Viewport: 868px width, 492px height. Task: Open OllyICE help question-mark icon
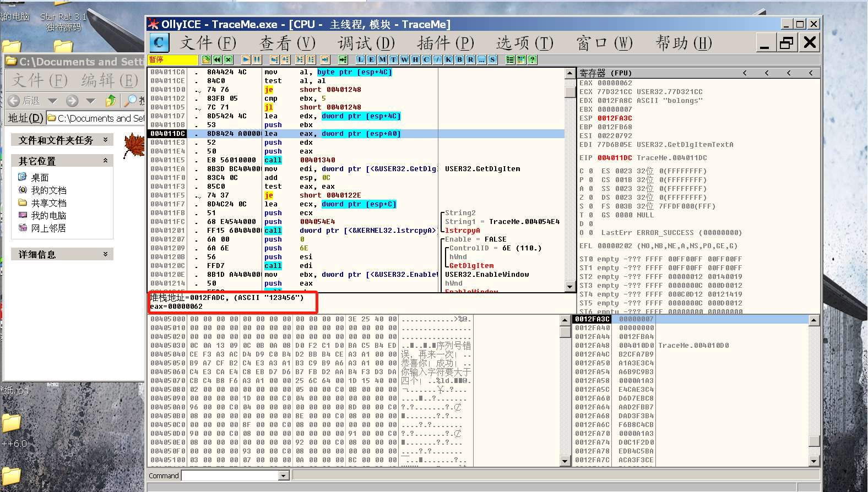coord(533,59)
